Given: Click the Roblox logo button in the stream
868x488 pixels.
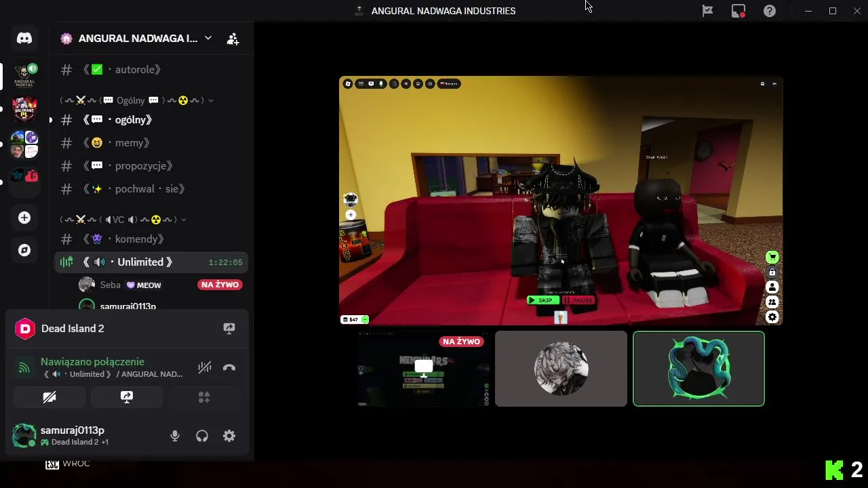Looking at the screenshot, I should point(348,84).
